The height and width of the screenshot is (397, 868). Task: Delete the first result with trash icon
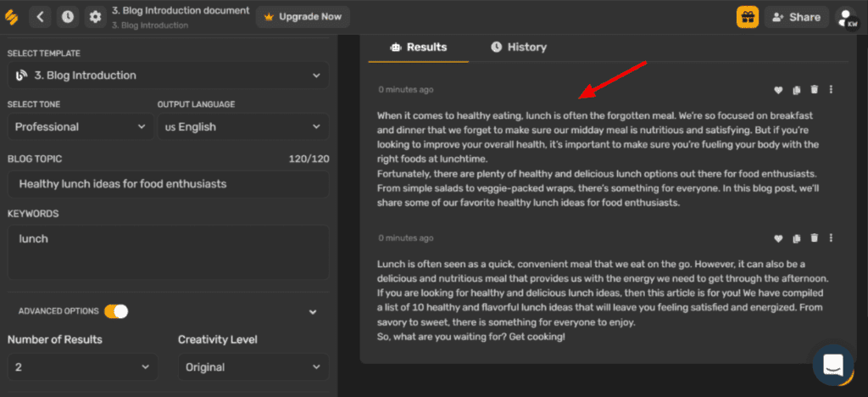click(815, 90)
